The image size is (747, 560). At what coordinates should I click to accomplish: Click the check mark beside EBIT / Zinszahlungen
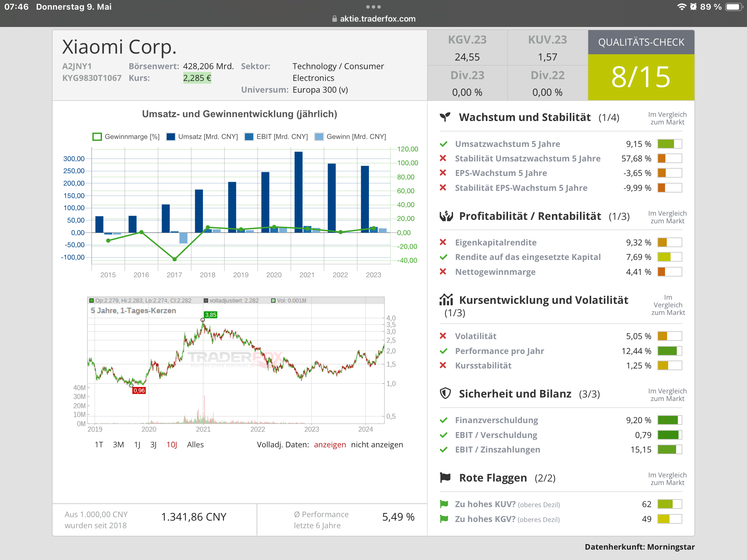coord(443,449)
